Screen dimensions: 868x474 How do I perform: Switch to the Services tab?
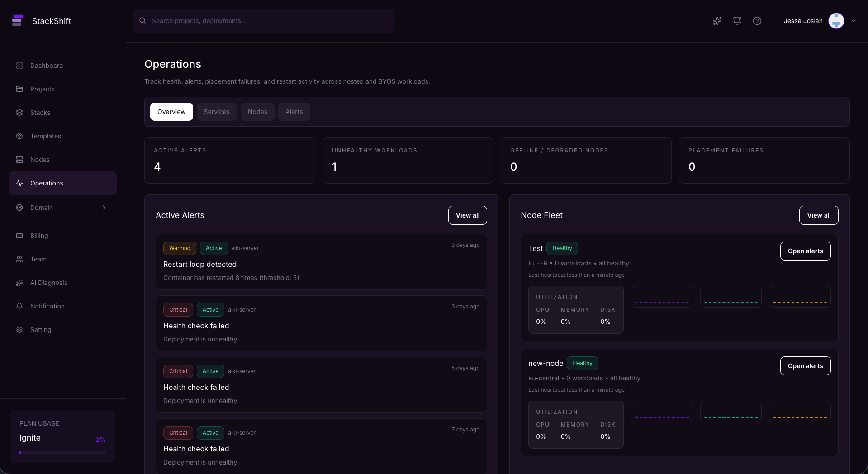(x=216, y=112)
